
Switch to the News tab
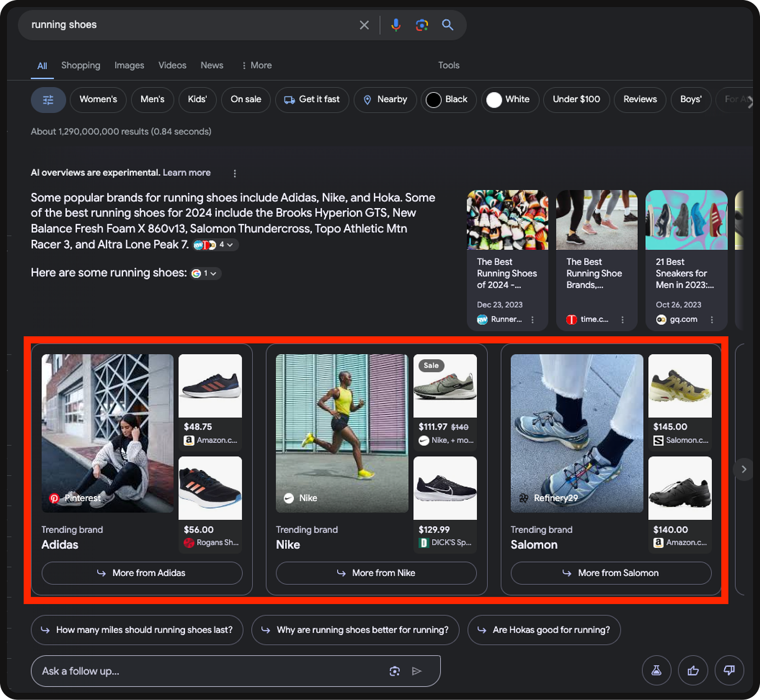coord(212,65)
